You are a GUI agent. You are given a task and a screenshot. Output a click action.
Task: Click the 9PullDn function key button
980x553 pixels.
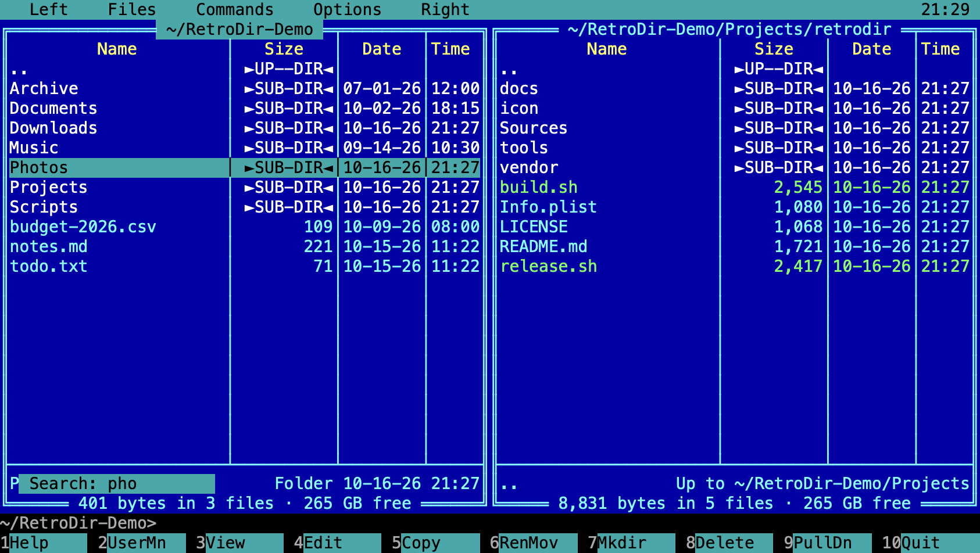(x=828, y=543)
